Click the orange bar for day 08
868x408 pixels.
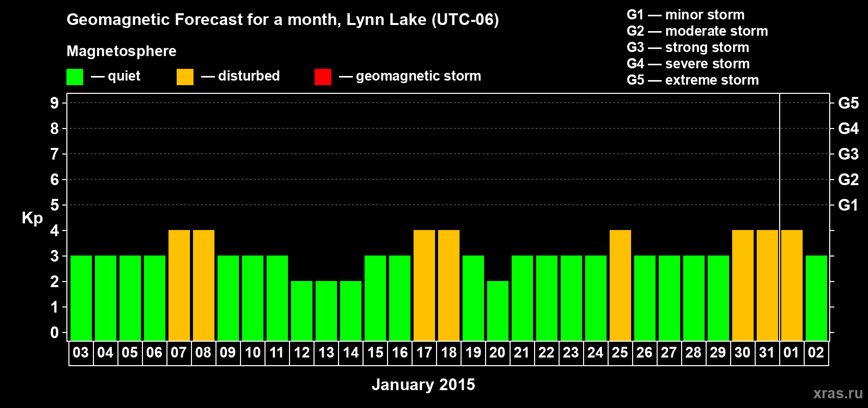click(204, 285)
